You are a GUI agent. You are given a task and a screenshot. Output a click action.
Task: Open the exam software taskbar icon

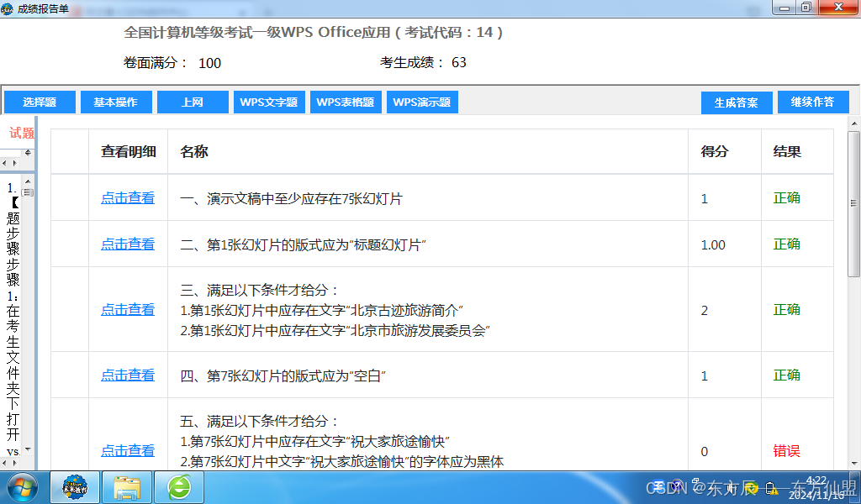[75, 487]
